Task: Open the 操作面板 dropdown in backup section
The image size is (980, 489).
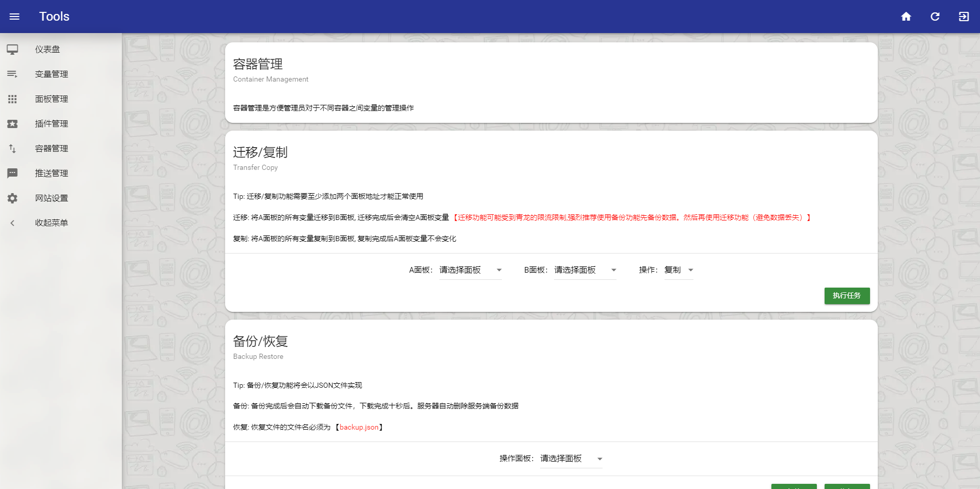Action: point(572,459)
